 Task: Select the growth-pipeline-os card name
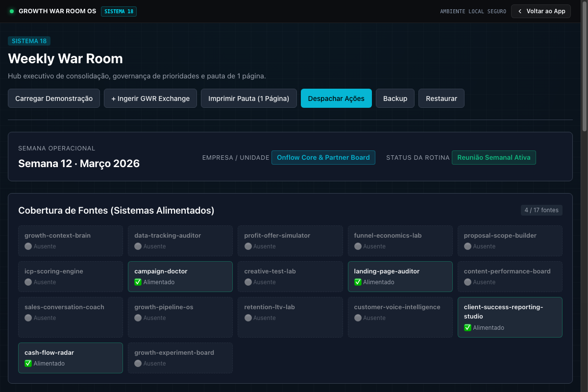[x=164, y=307]
